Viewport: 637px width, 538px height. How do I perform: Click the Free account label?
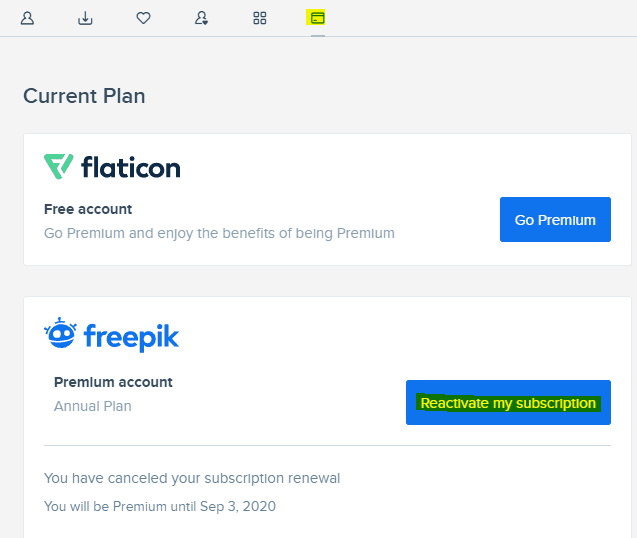pyautogui.click(x=88, y=209)
